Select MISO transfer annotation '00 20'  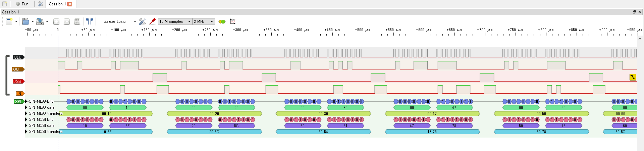point(214,114)
